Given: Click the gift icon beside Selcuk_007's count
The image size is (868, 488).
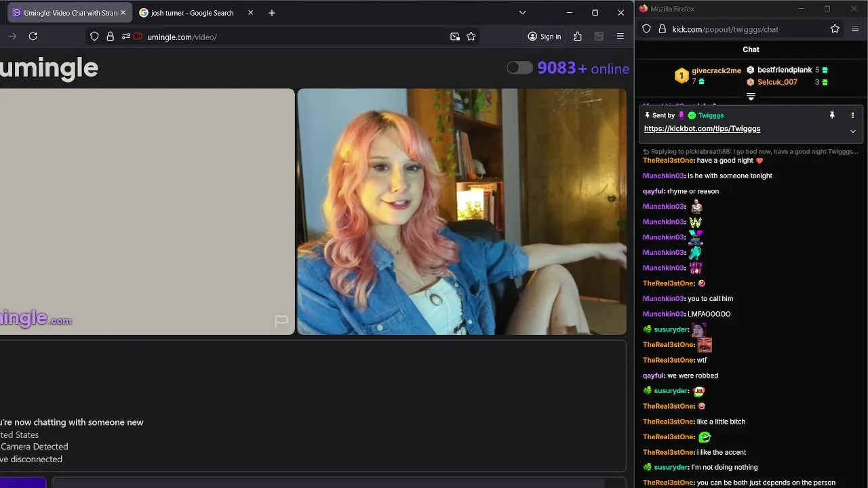Looking at the screenshot, I should [825, 82].
